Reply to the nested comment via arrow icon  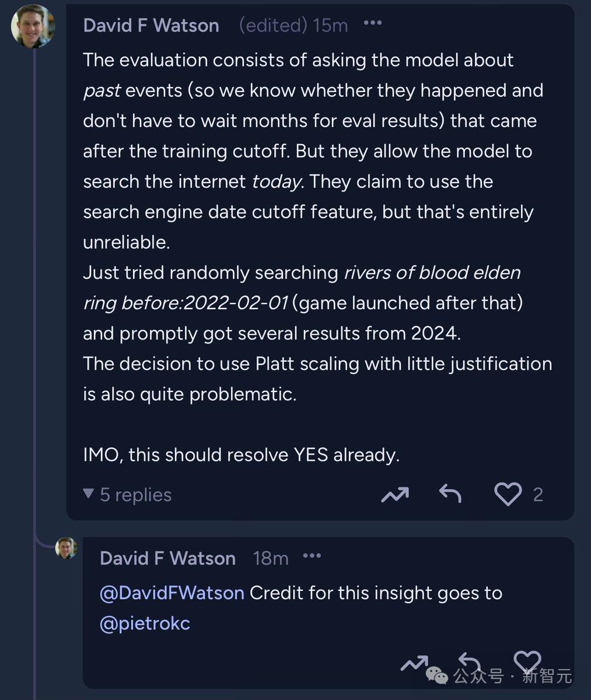[x=469, y=661]
